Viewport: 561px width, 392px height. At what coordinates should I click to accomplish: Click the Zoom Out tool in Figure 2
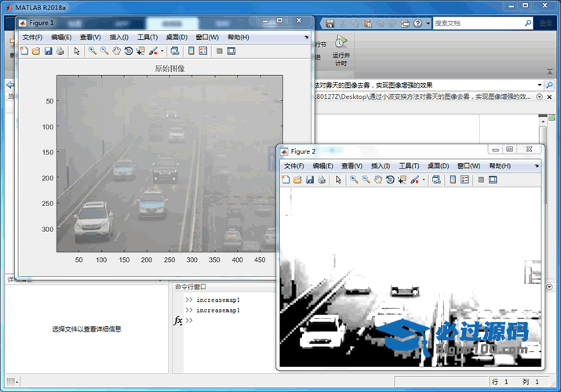point(366,180)
